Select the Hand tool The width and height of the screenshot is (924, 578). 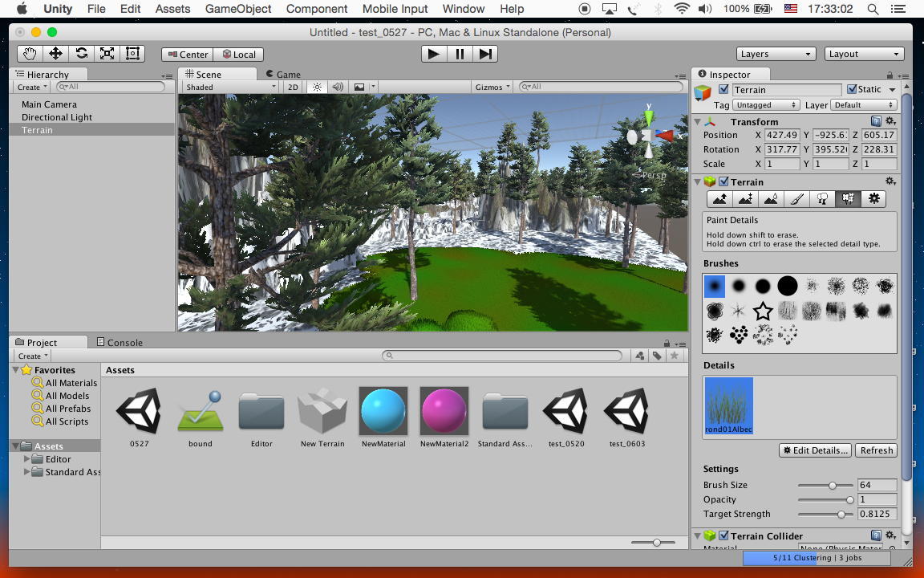[30, 54]
